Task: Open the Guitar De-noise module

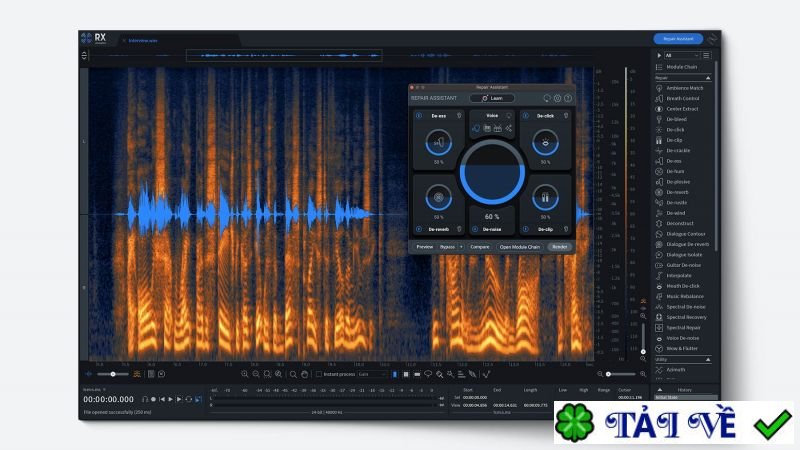Action: 679,265
